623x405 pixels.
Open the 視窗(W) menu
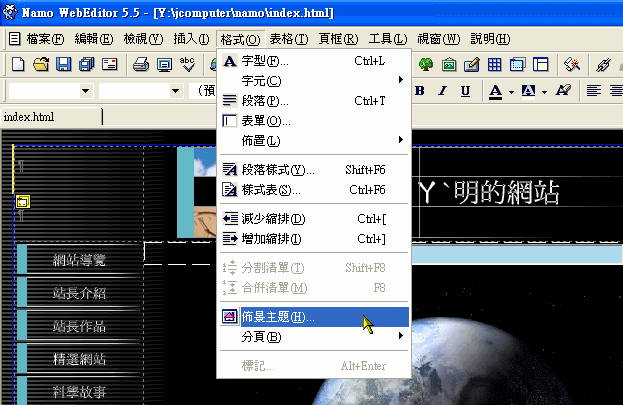(438, 39)
